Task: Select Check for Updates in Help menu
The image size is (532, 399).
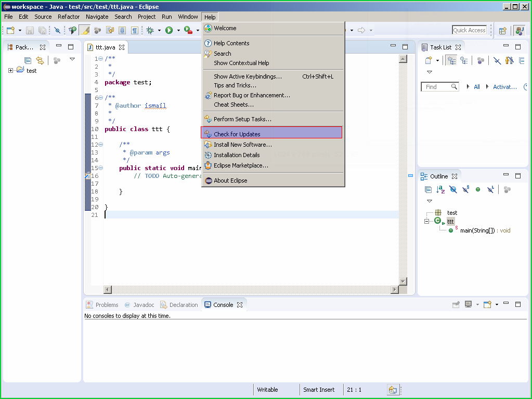Action: click(271, 133)
